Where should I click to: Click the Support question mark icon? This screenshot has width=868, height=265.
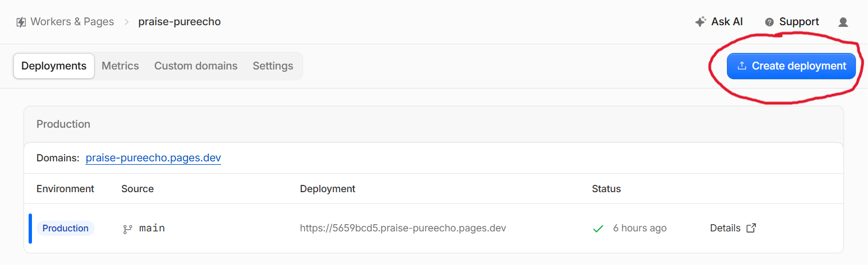(769, 22)
